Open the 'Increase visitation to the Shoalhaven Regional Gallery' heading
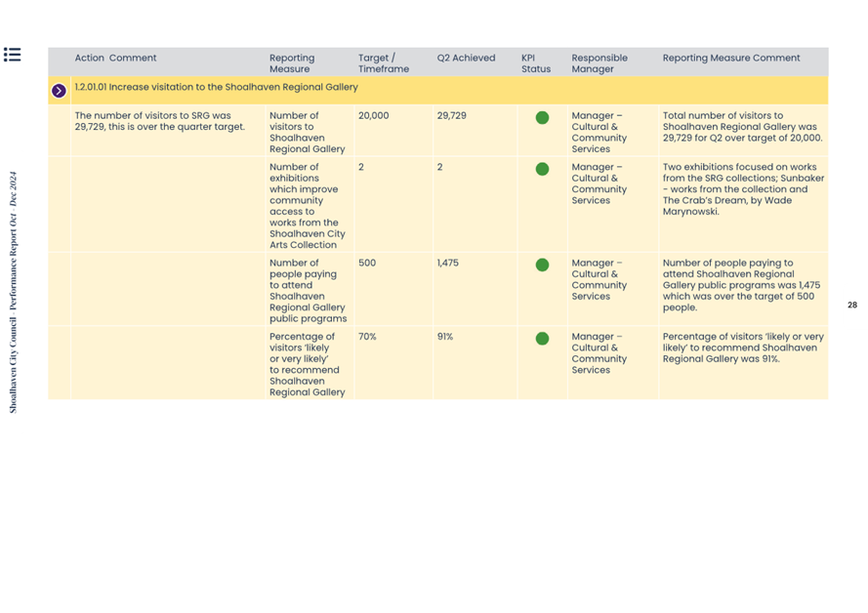The height and width of the screenshot is (613, 868). pyautogui.click(x=216, y=87)
